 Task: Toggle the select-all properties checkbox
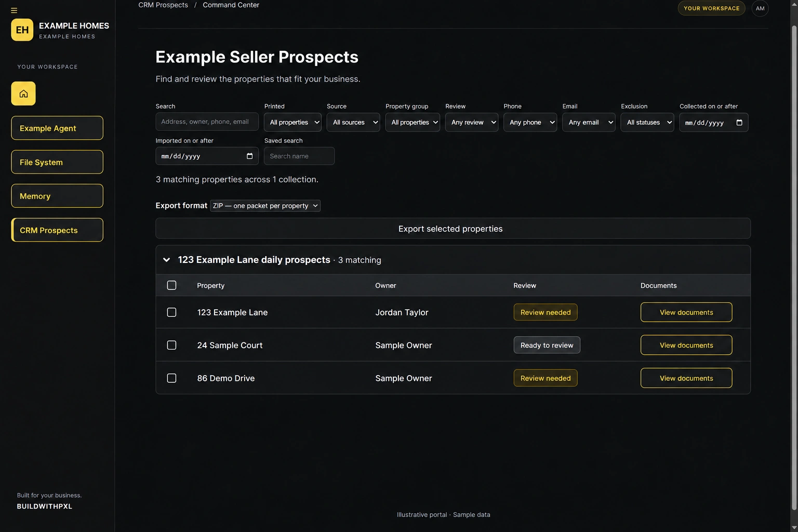click(171, 285)
